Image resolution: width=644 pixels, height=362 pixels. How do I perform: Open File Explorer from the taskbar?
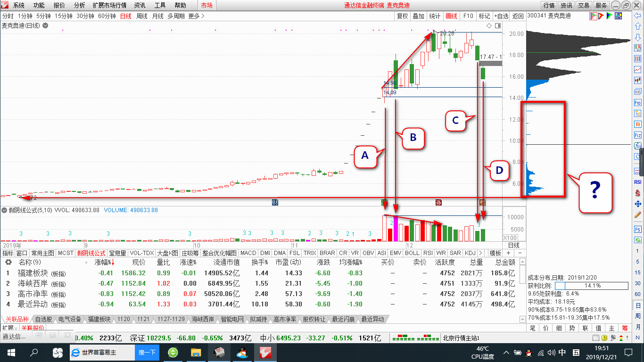point(196,352)
